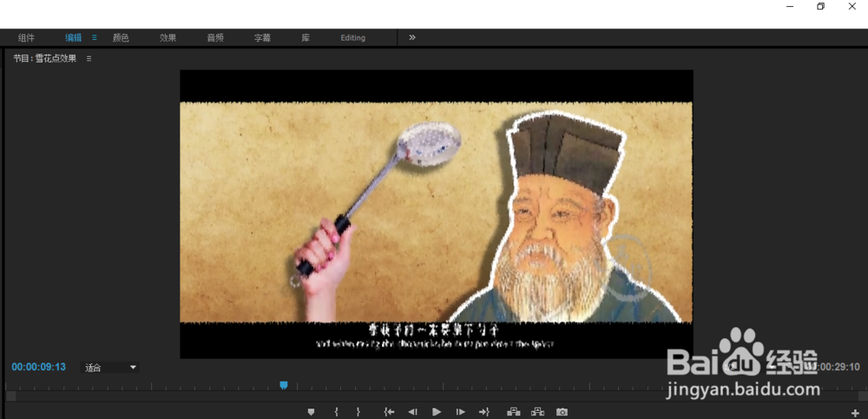The width and height of the screenshot is (868, 419).
Task: Minimize the Premiere window
Action: pyautogui.click(x=790, y=7)
